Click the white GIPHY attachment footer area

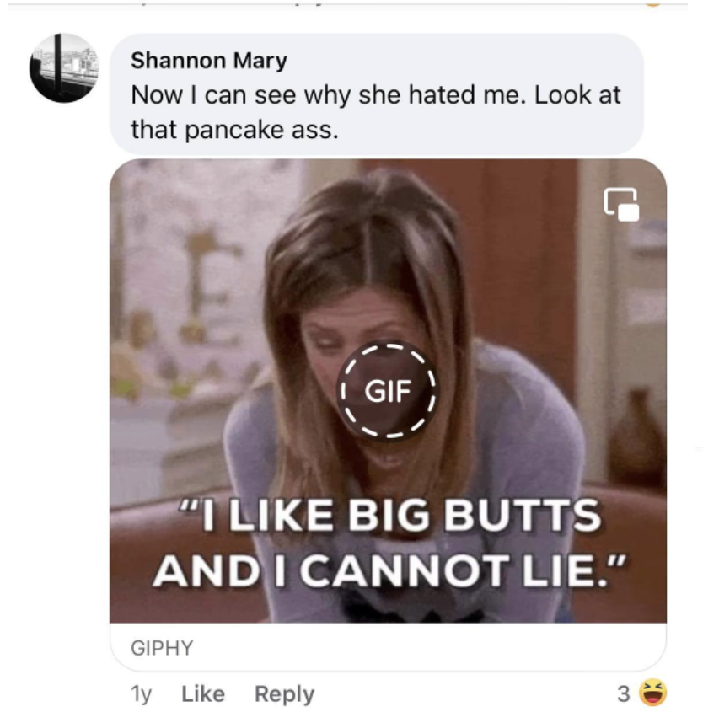point(388,647)
